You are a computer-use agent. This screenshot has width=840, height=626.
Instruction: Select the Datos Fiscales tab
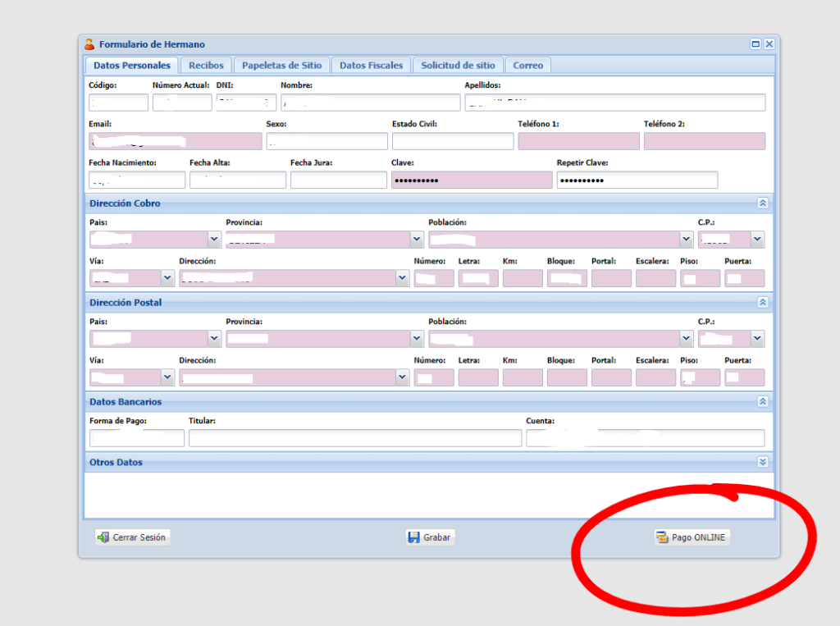click(371, 65)
